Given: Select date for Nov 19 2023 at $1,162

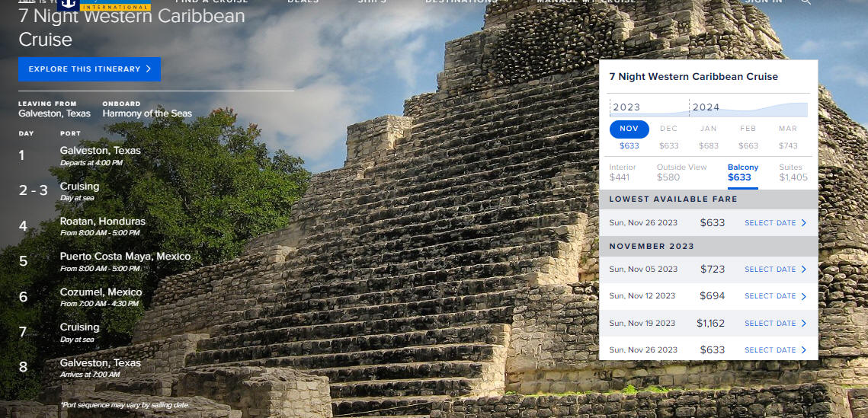Looking at the screenshot, I should (x=775, y=324).
